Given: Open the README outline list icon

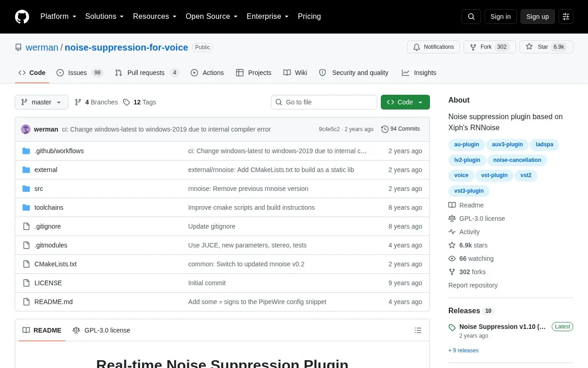Looking at the screenshot, I should (x=418, y=330).
